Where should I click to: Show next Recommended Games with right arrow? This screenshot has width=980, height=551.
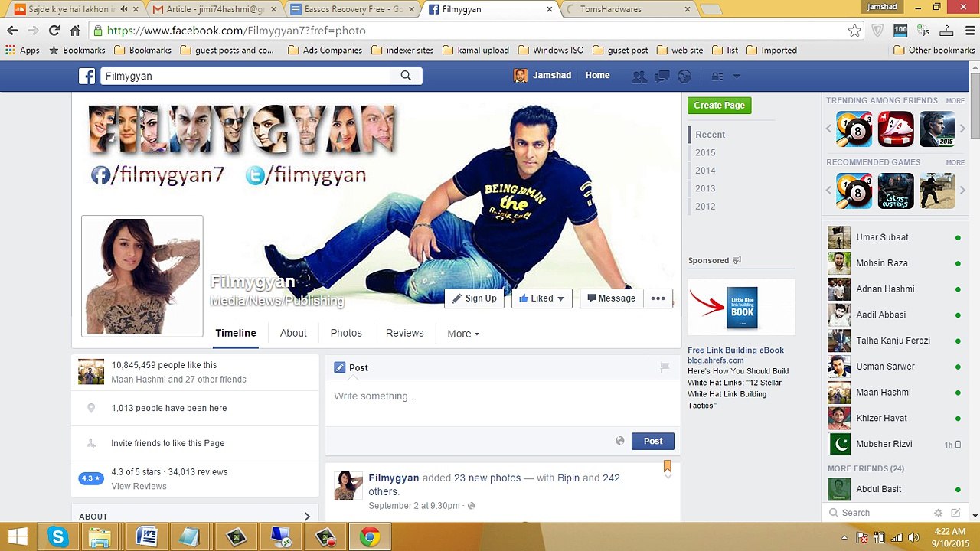pyautogui.click(x=962, y=191)
